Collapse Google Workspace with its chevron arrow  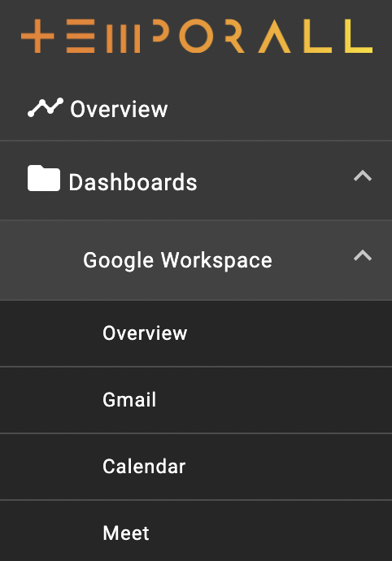click(363, 255)
